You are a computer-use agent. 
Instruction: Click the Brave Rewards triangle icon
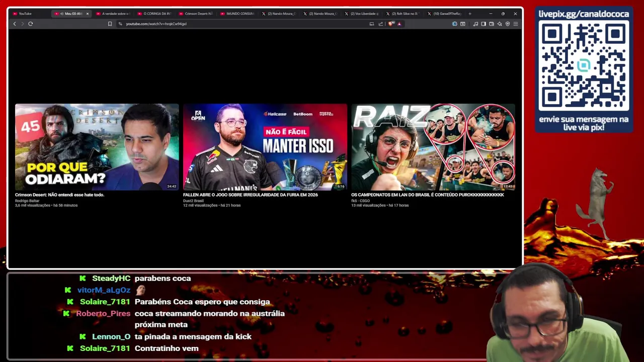[399, 24]
